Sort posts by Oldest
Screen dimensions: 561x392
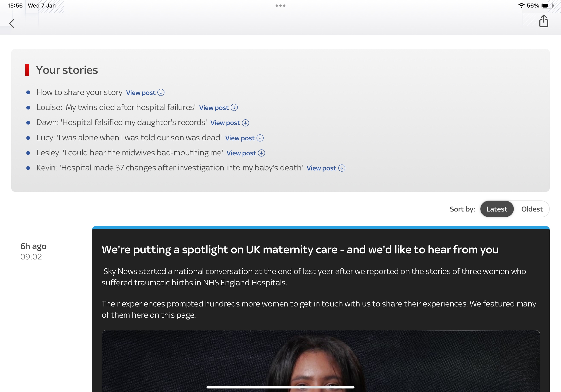pyautogui.click(x=532, y=209)
